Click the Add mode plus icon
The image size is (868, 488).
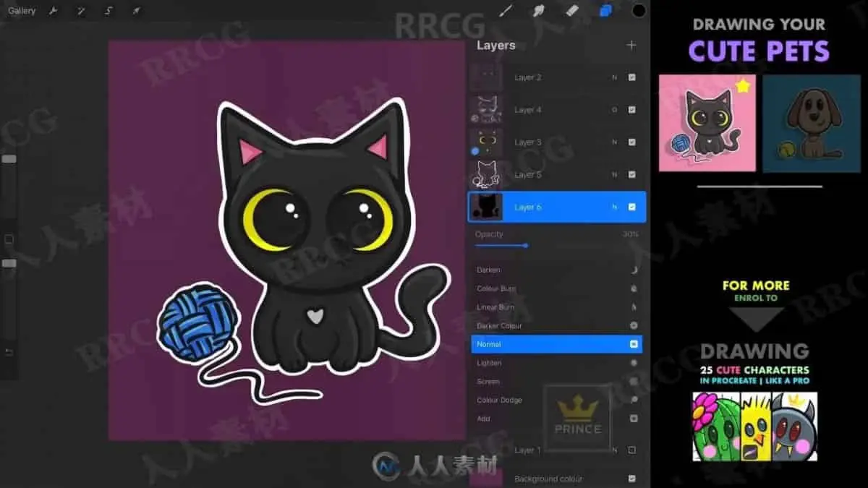click(x=634, y=419)
